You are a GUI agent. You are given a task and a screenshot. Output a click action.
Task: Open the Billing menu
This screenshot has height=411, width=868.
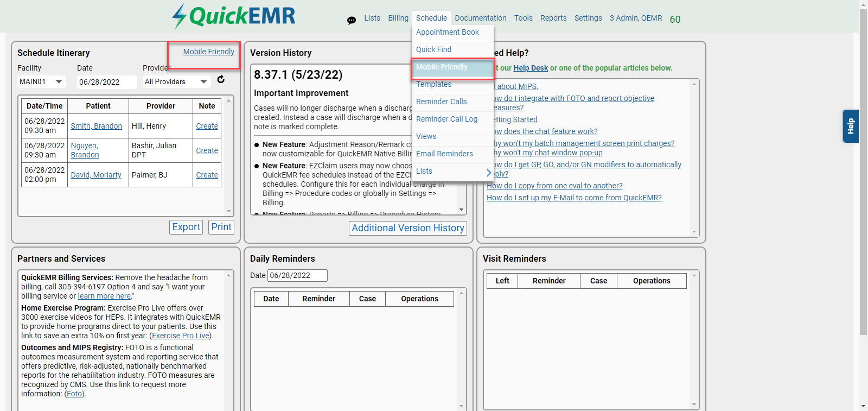[398, 18]
